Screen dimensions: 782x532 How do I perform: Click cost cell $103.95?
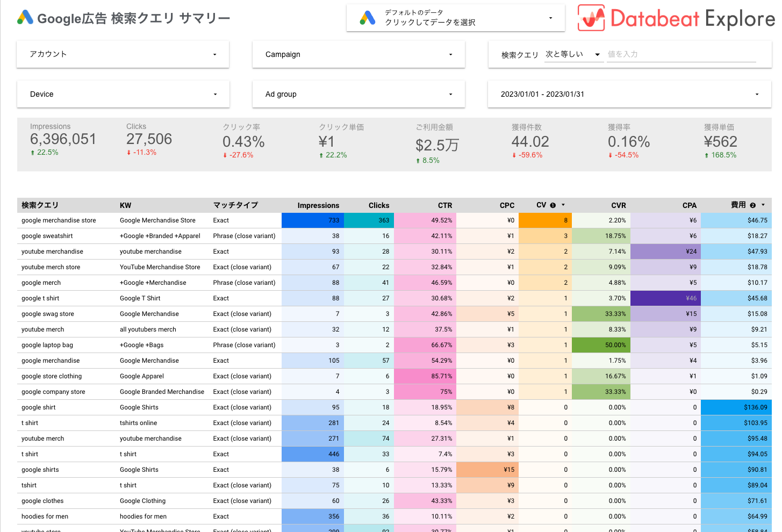[x=736, y=423]
